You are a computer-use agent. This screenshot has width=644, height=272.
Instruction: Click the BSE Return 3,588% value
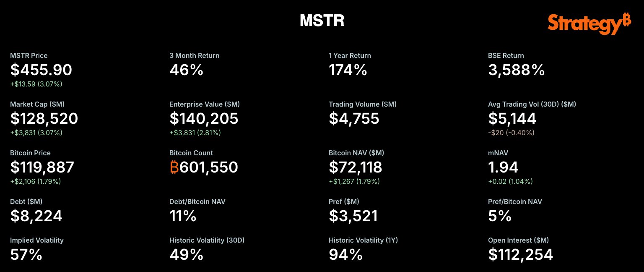tap(516, 70)
